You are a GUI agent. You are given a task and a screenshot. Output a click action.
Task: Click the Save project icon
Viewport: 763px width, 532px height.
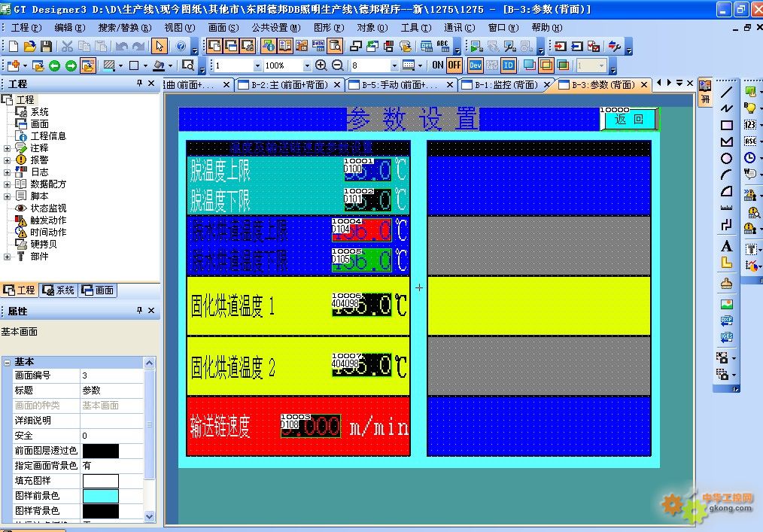[x=47, y=47]
